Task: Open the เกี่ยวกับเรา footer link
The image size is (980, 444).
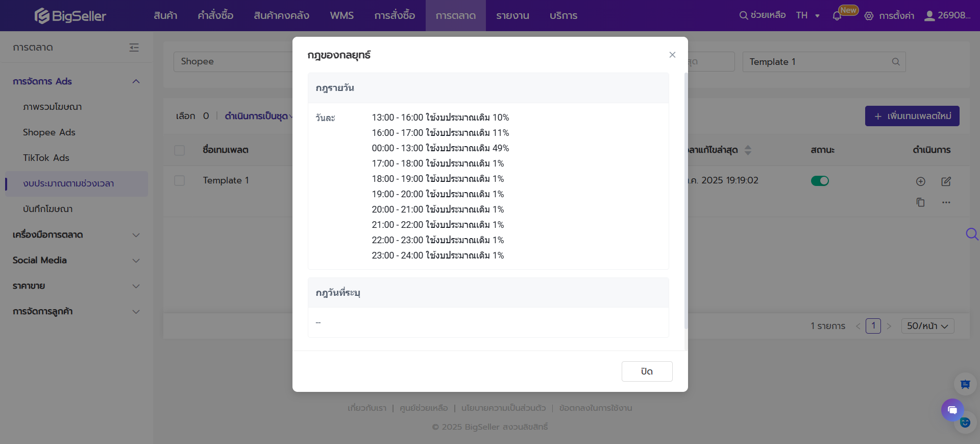Action: (x=367, y=408)
